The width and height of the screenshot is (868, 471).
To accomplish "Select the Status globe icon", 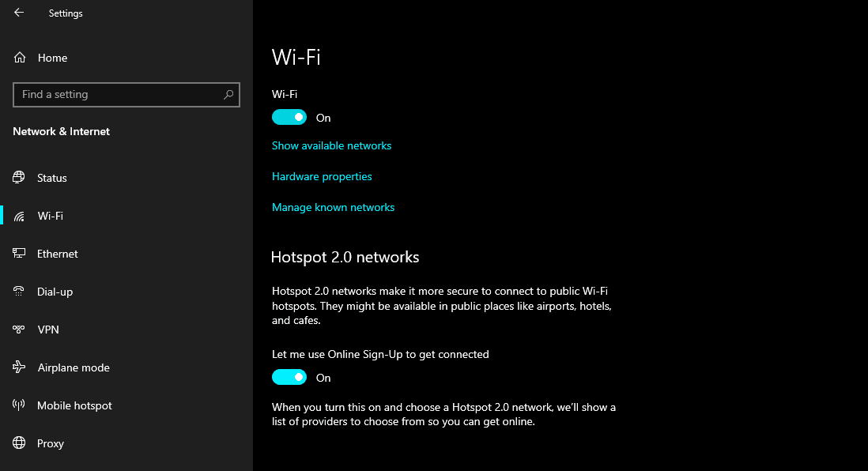I will coord(18,177).
